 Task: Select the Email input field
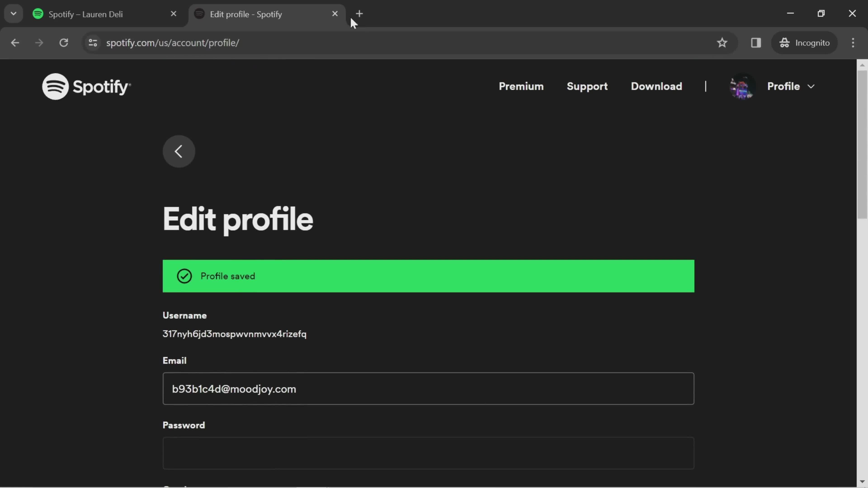(x=428, y=389)
